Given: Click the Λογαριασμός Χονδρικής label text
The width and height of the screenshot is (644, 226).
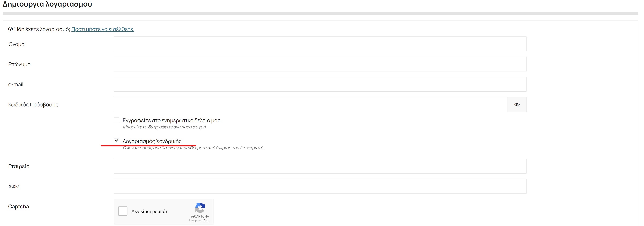Looking at the screenshot, I should pyautogui.click(x=152, y=141).
